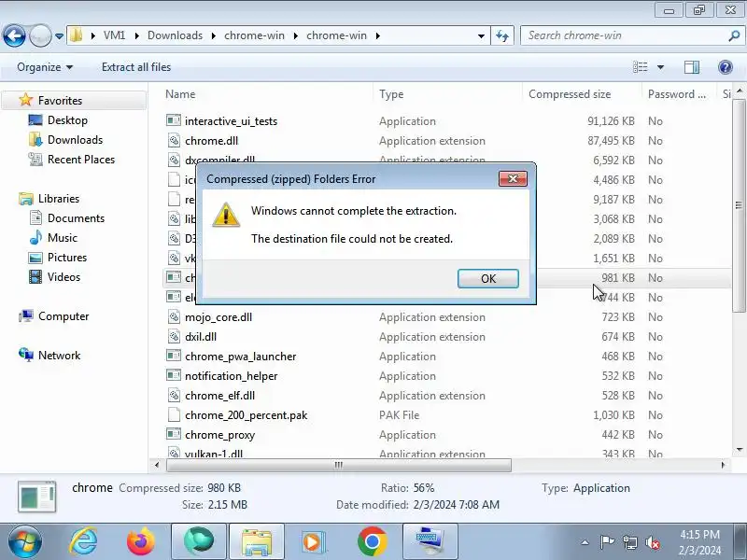
Task: Select Network in the navigation pane
Action: [x=59, y=355]
